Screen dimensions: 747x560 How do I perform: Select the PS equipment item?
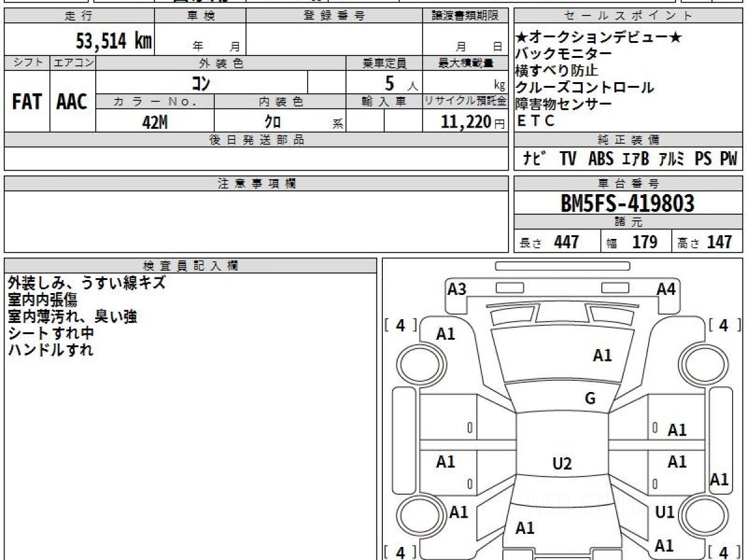(x=703, y=159)
